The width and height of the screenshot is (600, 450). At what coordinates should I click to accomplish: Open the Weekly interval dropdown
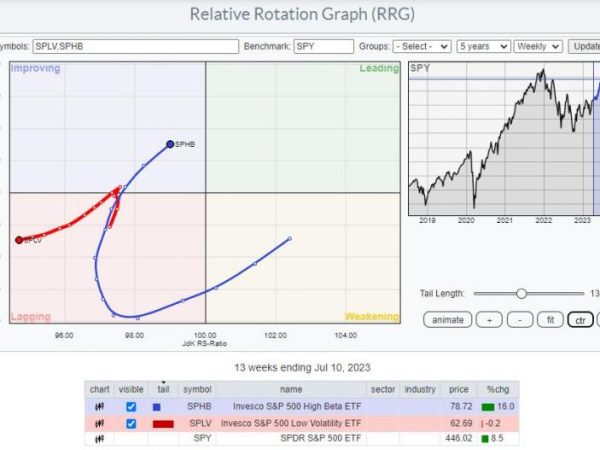(538, 47)
